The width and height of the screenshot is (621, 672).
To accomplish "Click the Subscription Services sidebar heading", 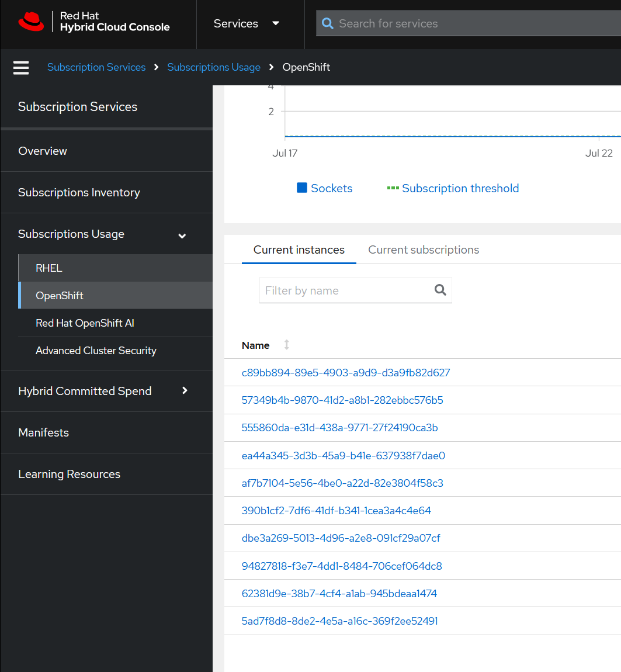I will 78,107.
